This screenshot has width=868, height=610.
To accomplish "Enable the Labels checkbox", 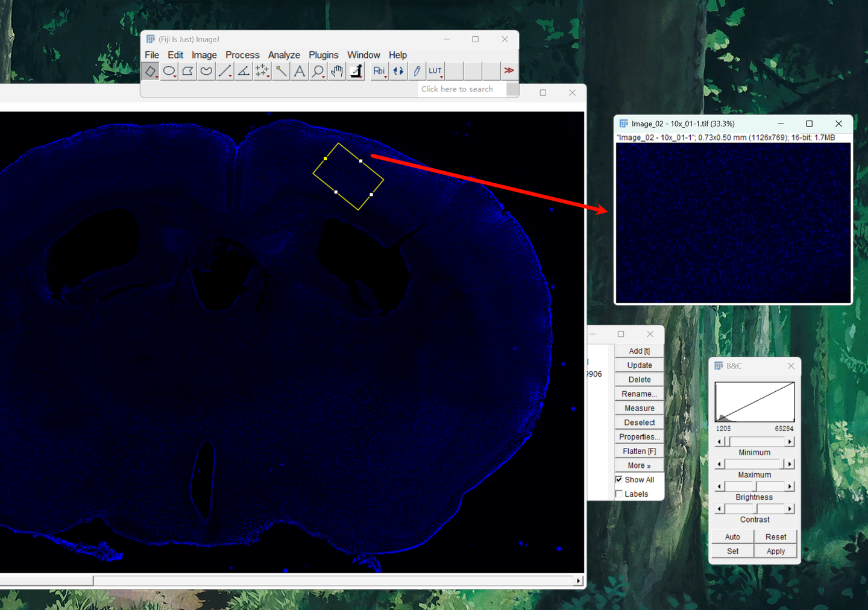I will click(619, 494).
